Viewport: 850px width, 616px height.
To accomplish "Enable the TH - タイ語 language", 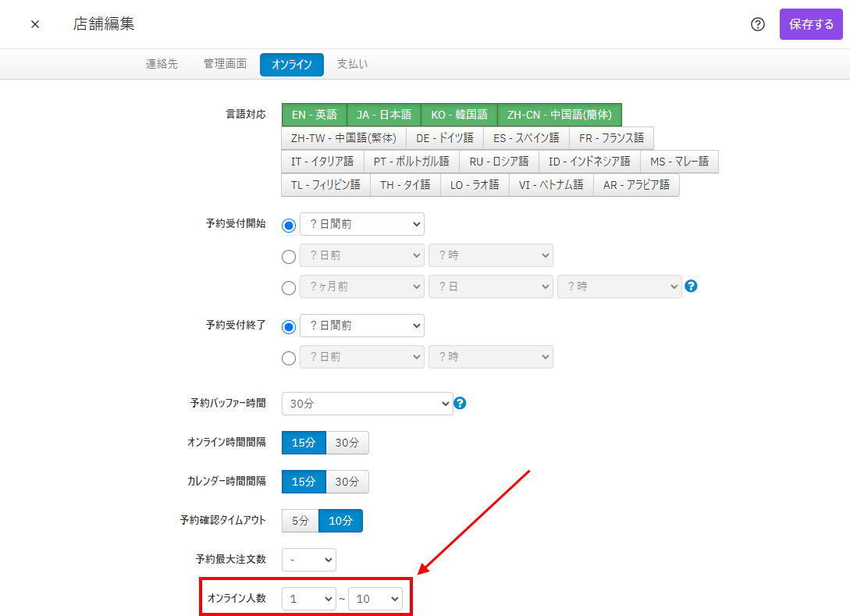I will 405,185.
